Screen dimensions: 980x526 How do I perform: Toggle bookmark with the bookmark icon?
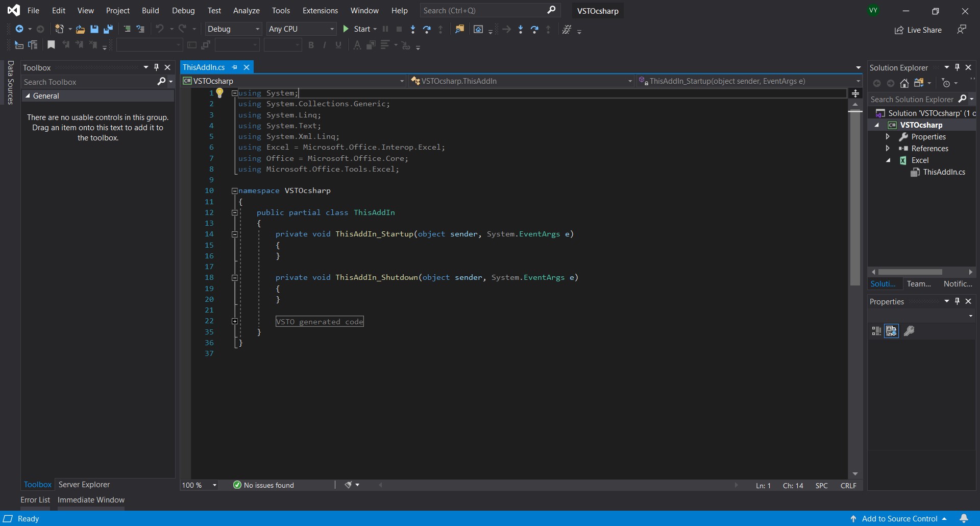[x=51, y=45]
